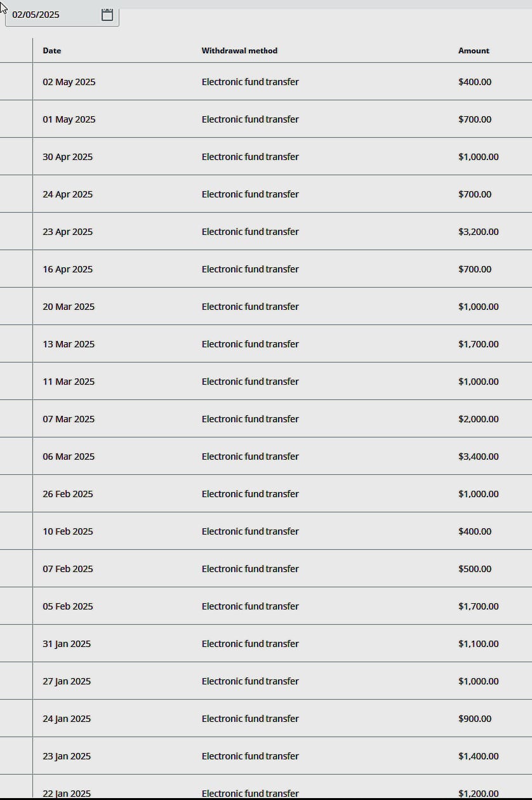The width and height of the screenshot is (532, 800).
Task: Click the 27 Jan 2025 transaction date
Action: point(67,681)
